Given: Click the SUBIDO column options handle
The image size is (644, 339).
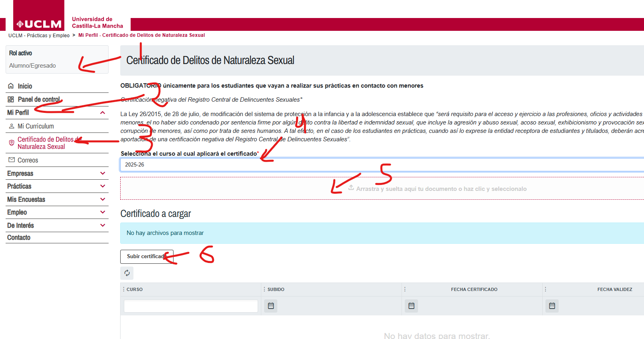Looking at the screenshot, I should click(264, 289).
